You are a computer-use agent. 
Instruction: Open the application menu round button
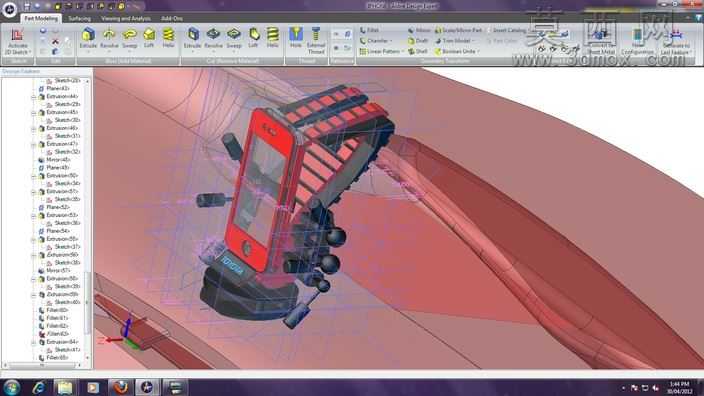pos(9,9)
